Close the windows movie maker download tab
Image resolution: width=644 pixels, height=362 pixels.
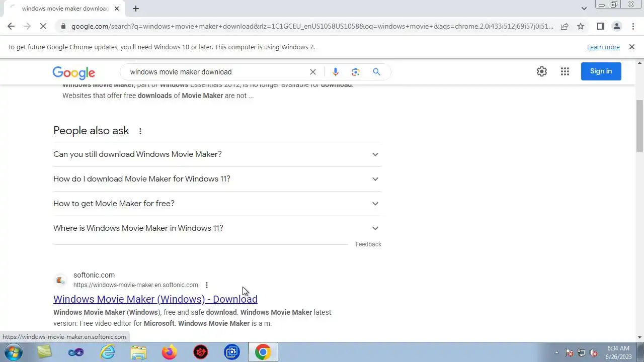117,9
